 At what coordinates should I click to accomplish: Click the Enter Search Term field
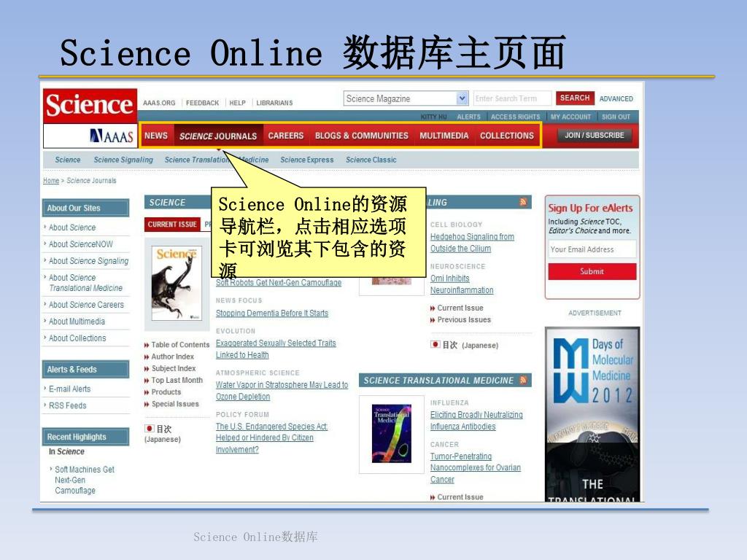point(513,98)
